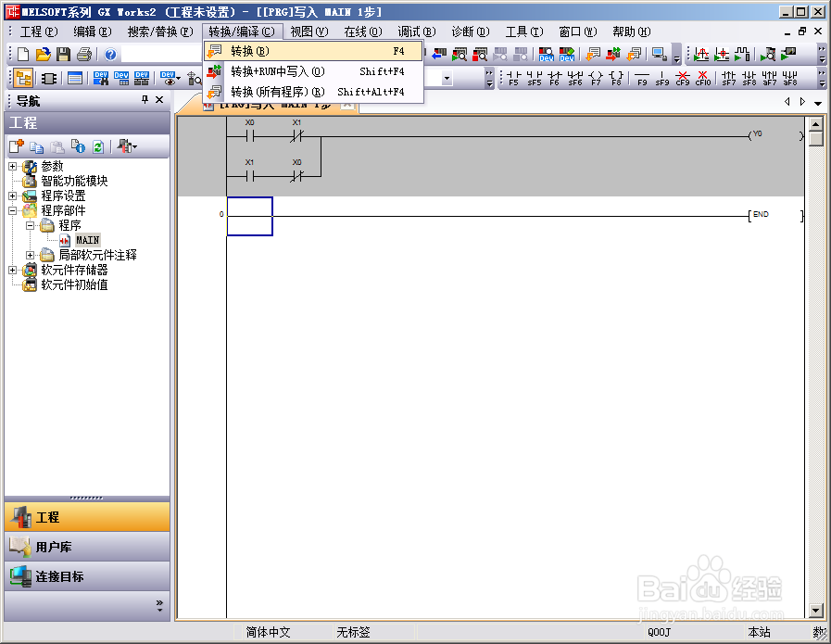Open the blue Help question mark icon
This screenshot has height=644, width=831.
click(110, 54)
